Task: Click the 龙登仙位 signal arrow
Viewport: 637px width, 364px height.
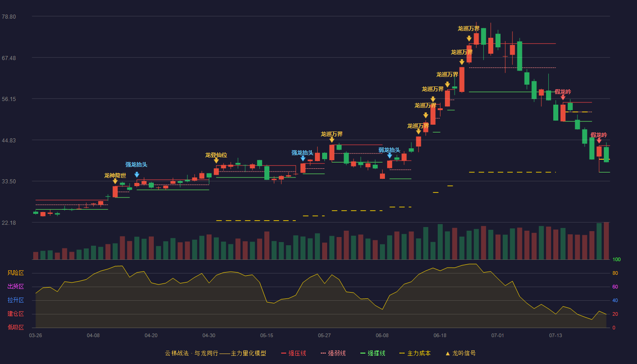Action: [x=216, y=161]
